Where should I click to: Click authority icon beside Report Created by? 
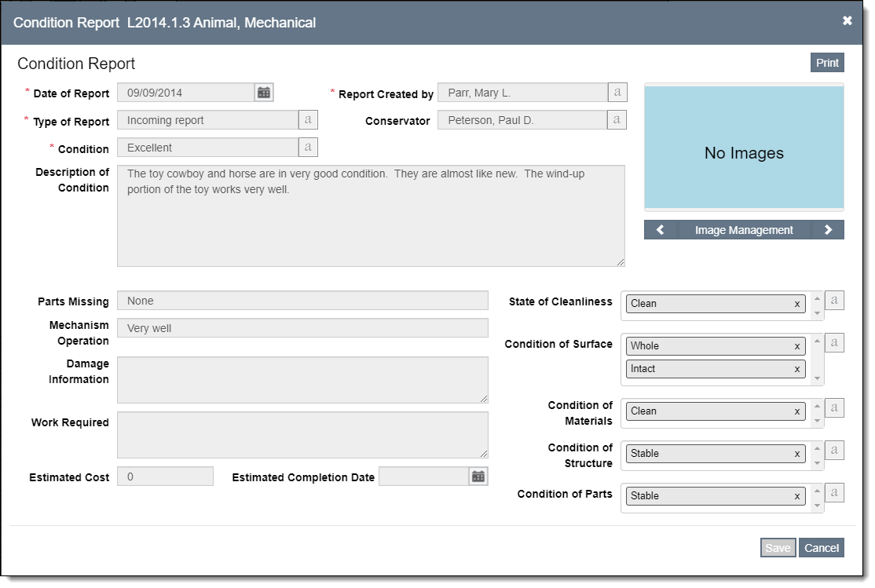[x=617, y=93]
